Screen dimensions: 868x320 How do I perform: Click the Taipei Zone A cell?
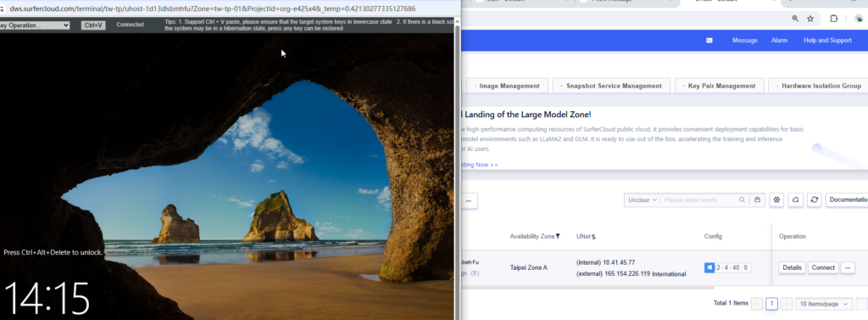pos(529,267)
